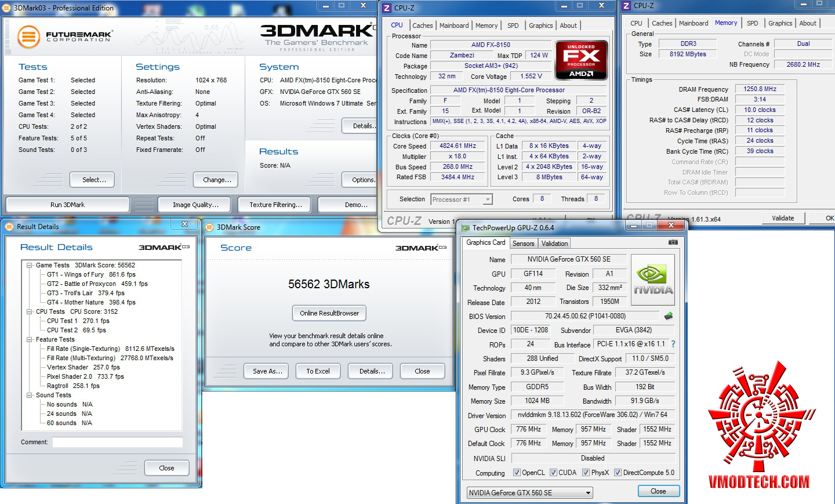
Task: Open the Online ResultBrowser
Action: [x=329, y=313]
